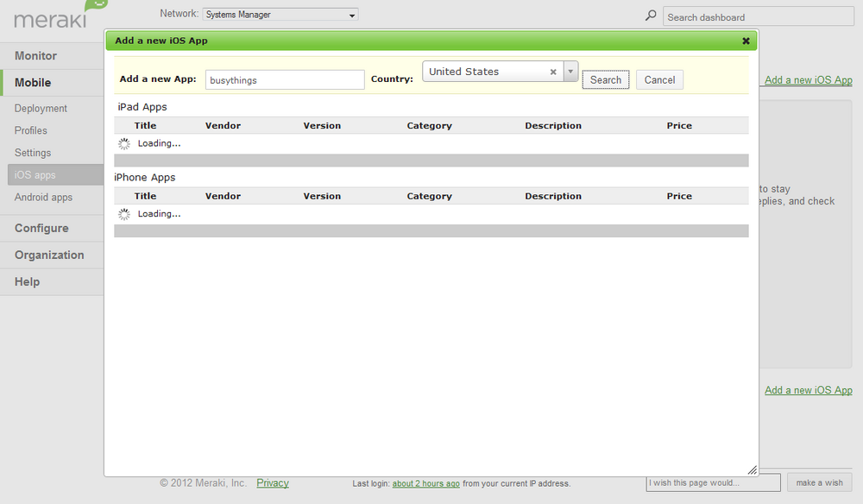The image size is (863, 504).
Task: Click the make a wish button
Action: tap(819, 482)
